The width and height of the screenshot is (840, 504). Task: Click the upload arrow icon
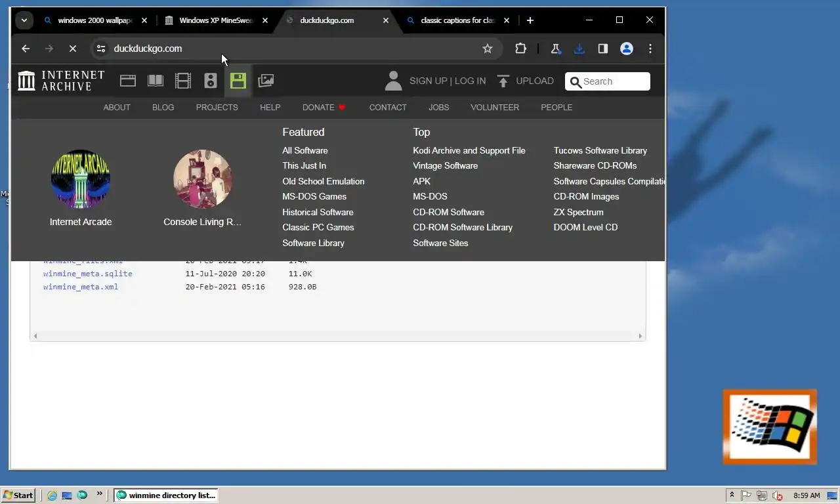503,81
